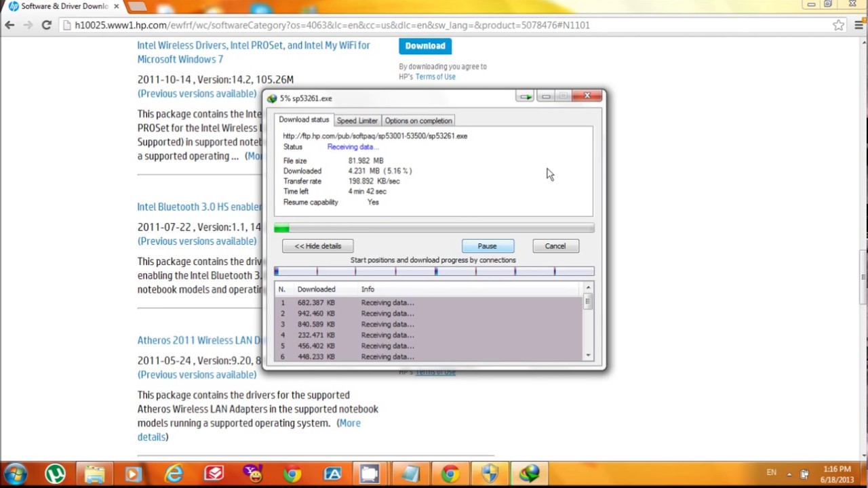The width and height of the screenshot is (868, 488).
Task: Open Previous versions available under Atheros driver
Action: (197, 375)
